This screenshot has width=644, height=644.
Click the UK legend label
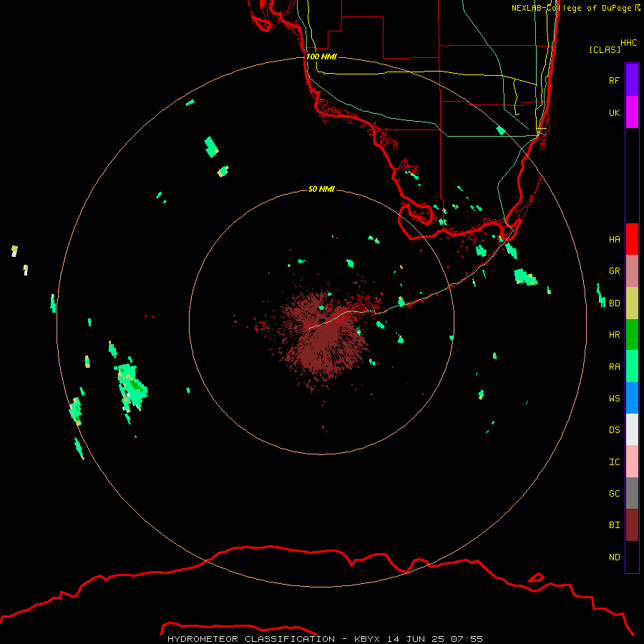click(614, 112)
